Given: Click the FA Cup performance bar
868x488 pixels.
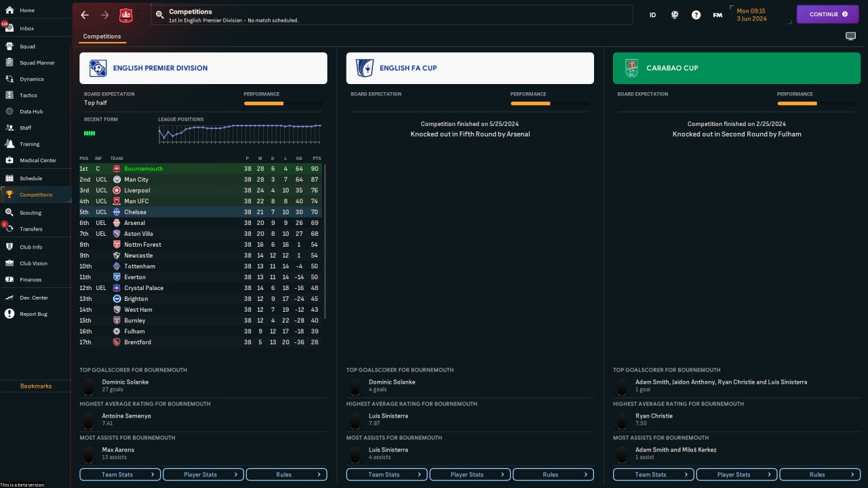Looking at the screenshot, I should point(550,104).
